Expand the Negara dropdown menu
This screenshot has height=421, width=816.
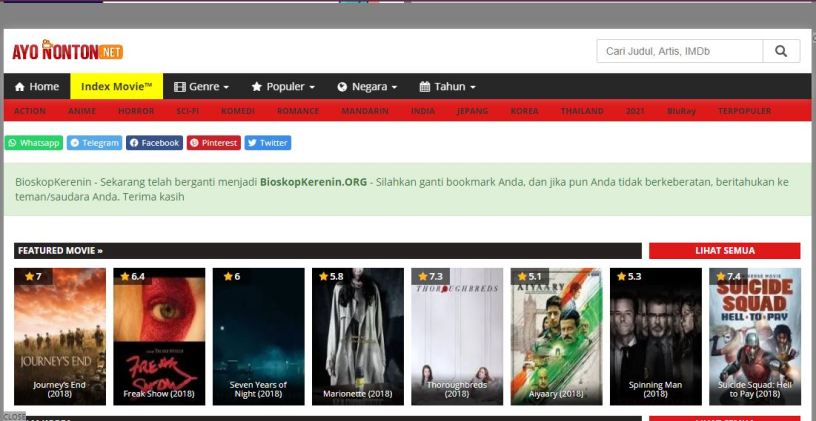(367, 86)
